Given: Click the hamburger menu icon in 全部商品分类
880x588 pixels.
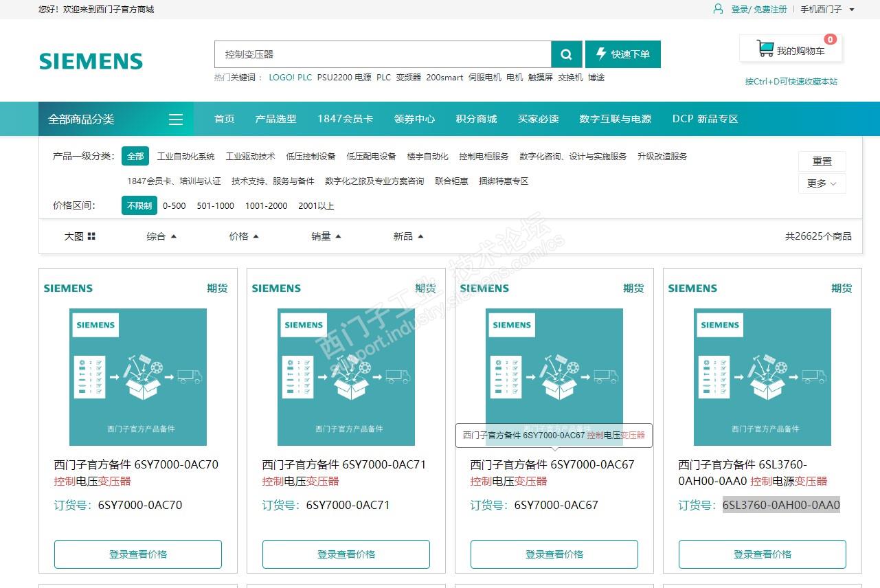Looking at the screenshot, I should coord(176,120).
